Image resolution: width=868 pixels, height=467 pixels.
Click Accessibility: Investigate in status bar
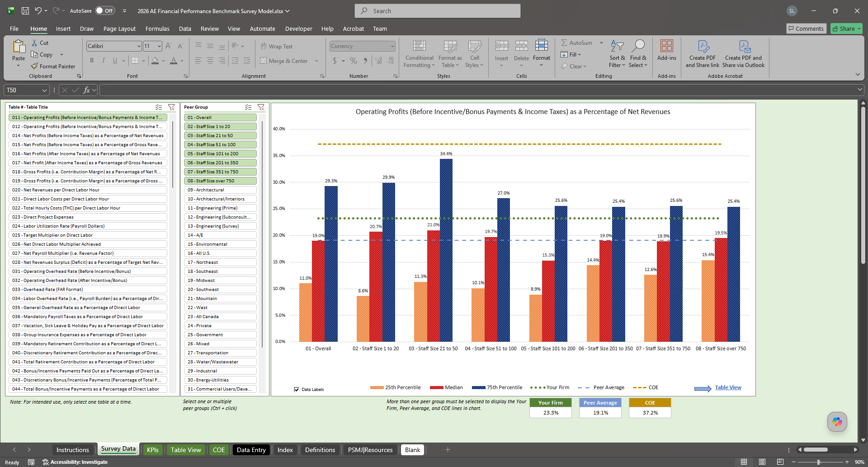coord(75,462)
